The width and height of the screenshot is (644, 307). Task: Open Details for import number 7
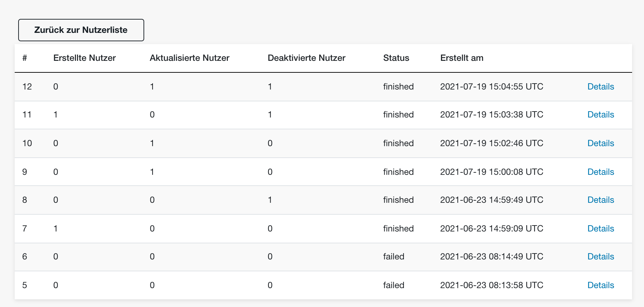[x=601, y=229]
